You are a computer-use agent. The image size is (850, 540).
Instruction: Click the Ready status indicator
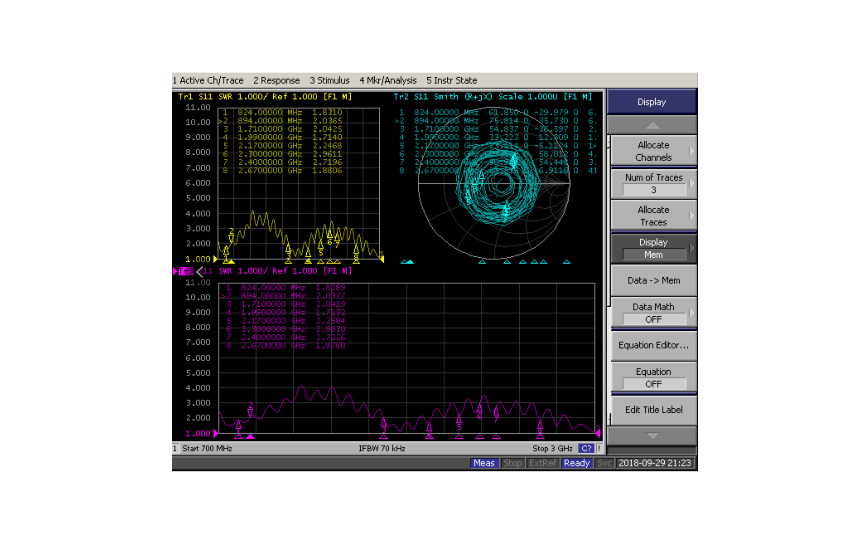tap(576, 463)
